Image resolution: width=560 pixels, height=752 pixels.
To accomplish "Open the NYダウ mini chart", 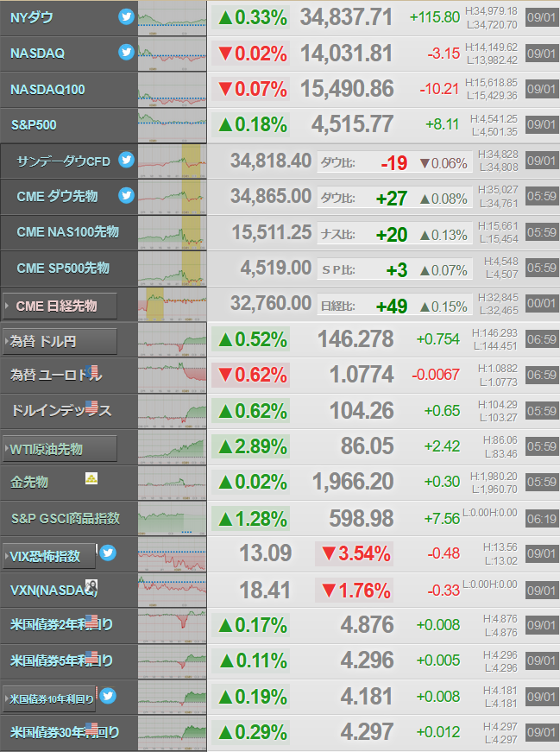I will [172, 18].
